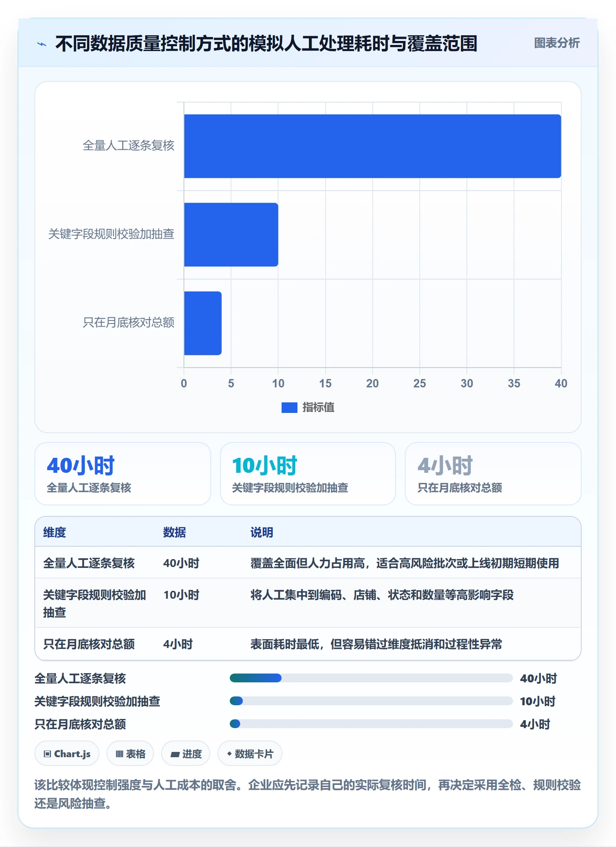Click the 关键字段规则校验加抽查 progress bar
616x847 pixels.
coord(371,701)
